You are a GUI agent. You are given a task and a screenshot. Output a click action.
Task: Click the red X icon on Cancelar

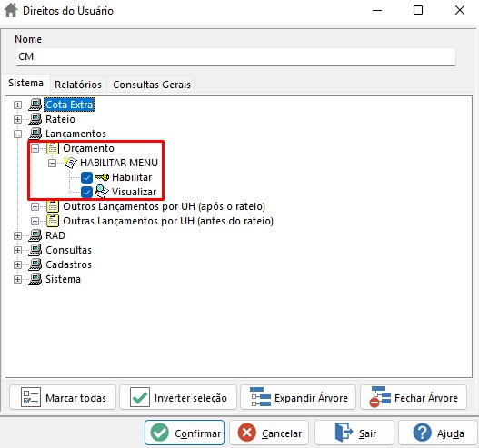tap(246, 433)
